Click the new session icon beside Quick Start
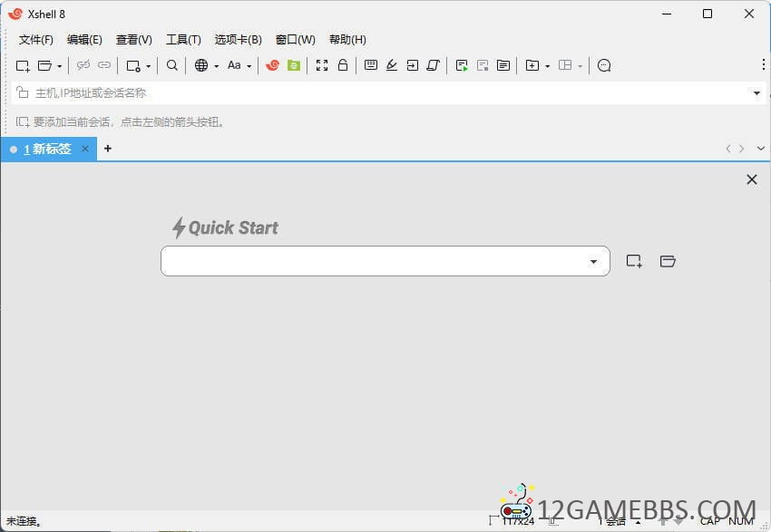Image resolution: width=771 pixels, height=532 pixels. coord(634,261)
